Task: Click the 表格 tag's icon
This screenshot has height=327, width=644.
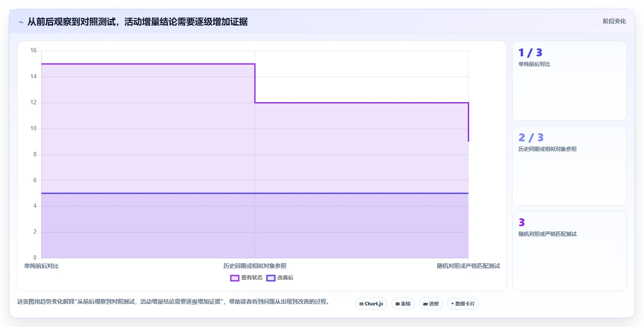Action: click(x=397, y=304)
